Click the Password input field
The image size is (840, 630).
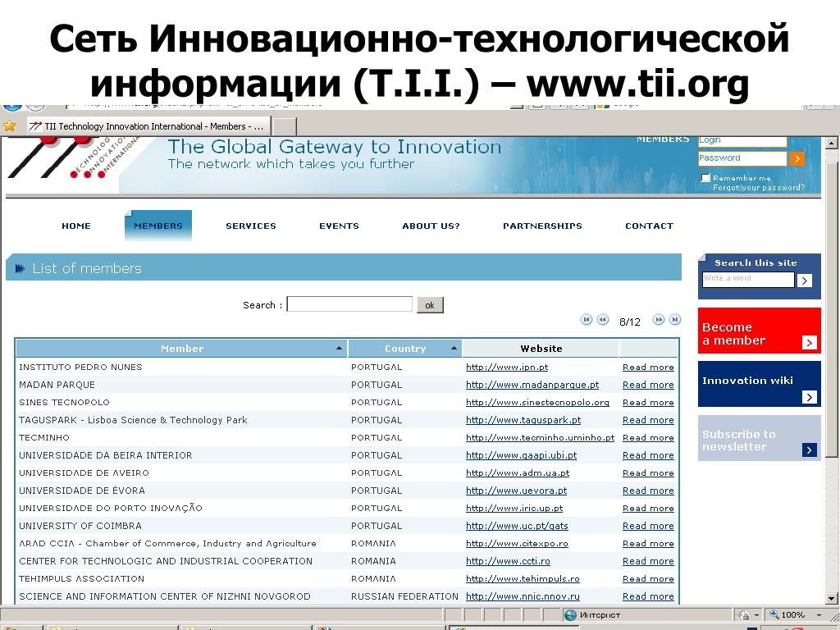[x=742, y=158]
